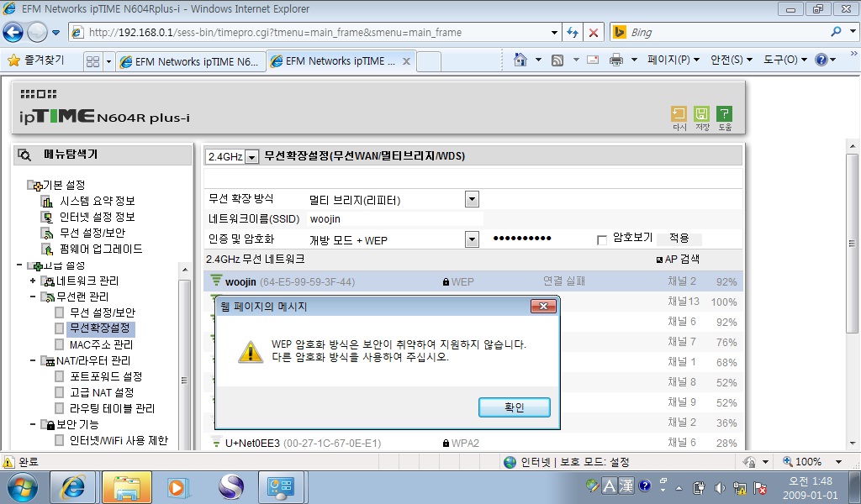
Task: Open 무선 설정/보안 under 기본 설정
Action: pos(92,233)
